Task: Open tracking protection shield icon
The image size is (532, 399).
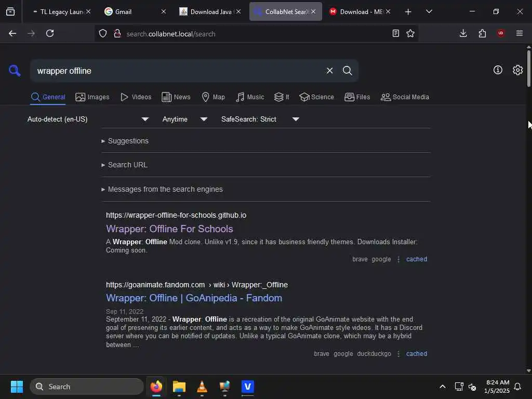Action: 103,33
